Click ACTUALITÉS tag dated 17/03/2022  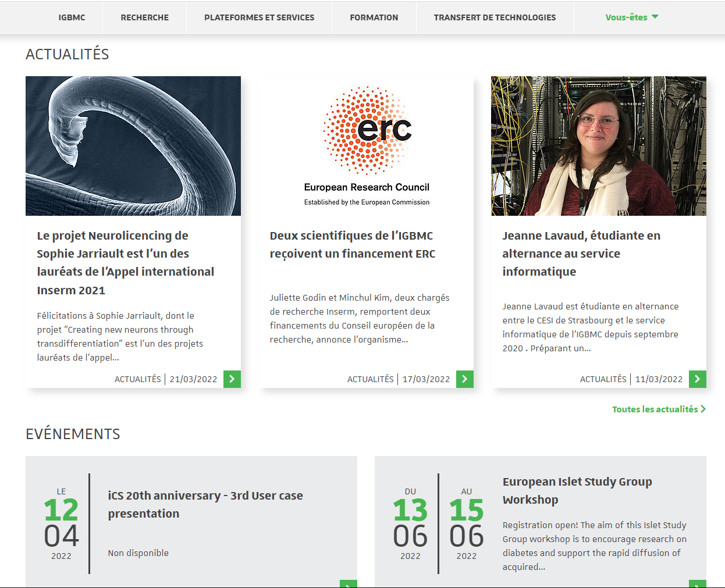pyautogui.click(x=371, y=379)
